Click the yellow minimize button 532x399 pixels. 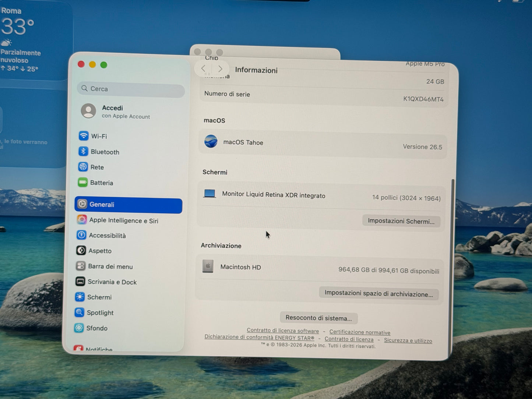coord(92,65)
